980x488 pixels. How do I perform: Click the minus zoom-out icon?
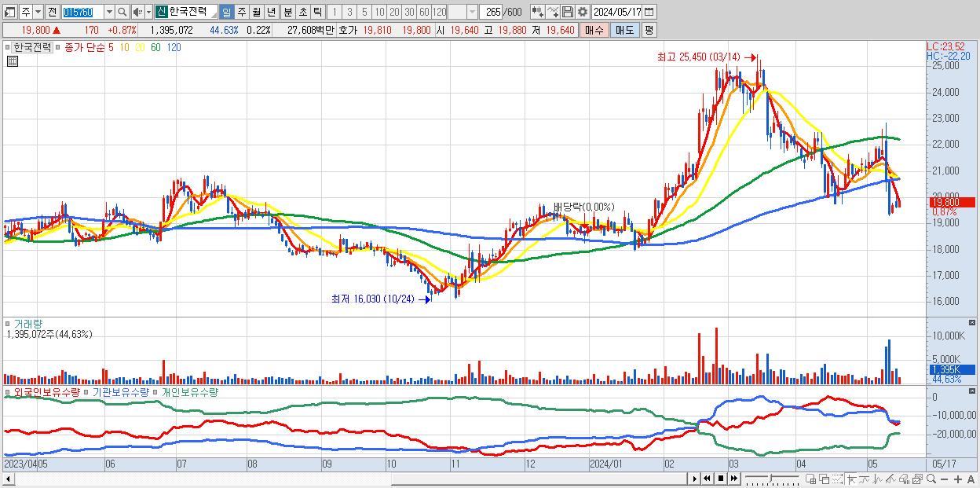(x=944, y=479)
